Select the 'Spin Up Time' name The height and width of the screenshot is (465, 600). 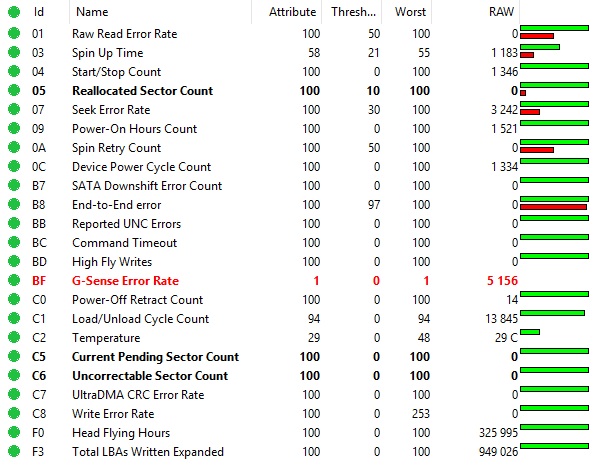pos(108,53)
